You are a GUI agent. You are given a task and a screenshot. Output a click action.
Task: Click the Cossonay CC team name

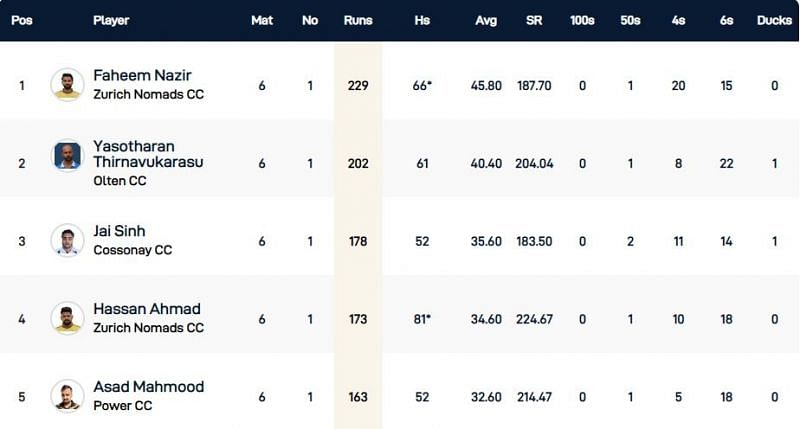132,250
